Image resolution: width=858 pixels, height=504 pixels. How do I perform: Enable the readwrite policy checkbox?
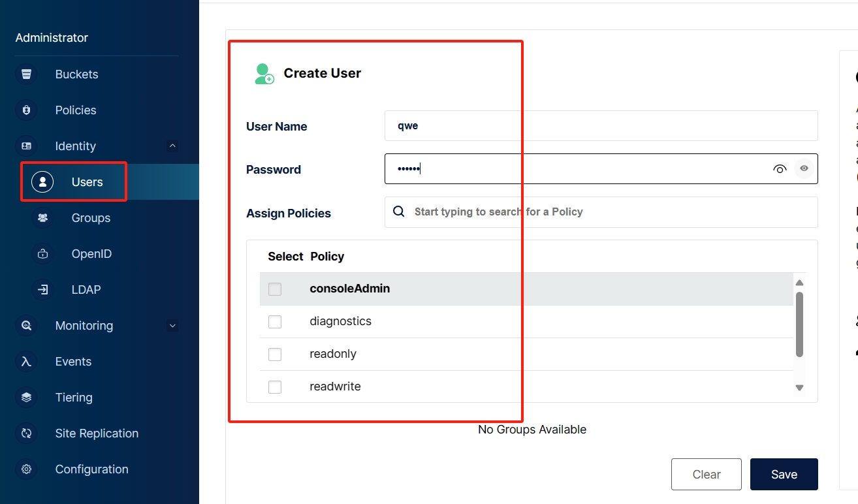pos(275,387)
